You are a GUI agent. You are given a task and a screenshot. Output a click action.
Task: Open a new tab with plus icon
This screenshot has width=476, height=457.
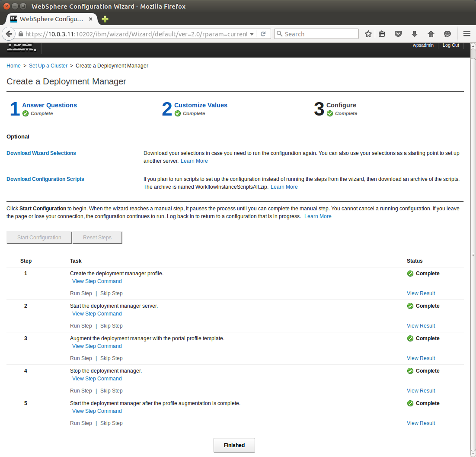click(x=105, y=19)
